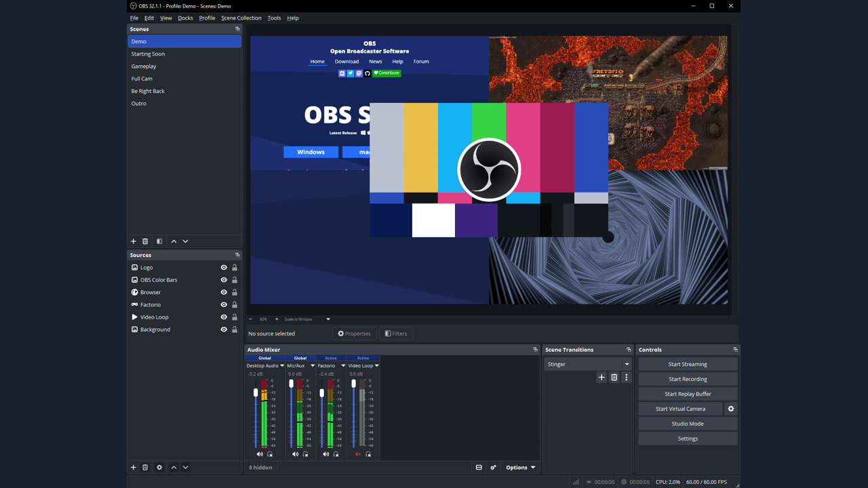
Task: Configure virtual camera gear icon
Action: [x=731, y=409]
